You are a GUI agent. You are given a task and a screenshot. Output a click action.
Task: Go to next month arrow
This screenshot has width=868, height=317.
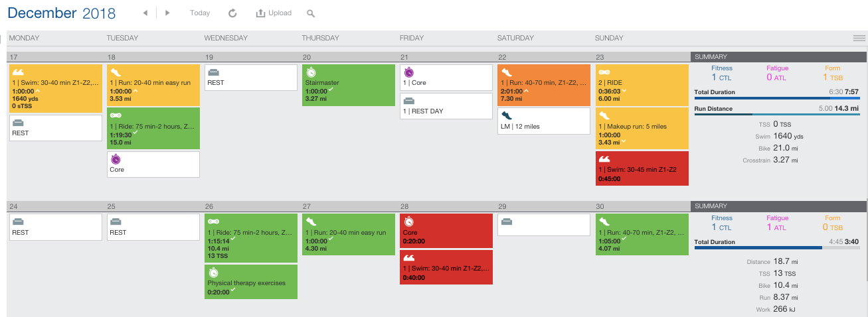pyautogui.click(x=167, y=13)
